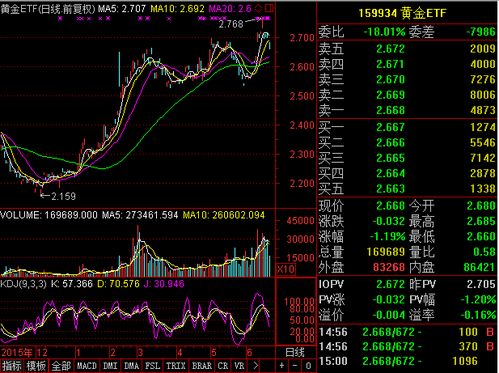Click the 0 reset button beside minus
This screenshot has width=499, height=373.
308,365
